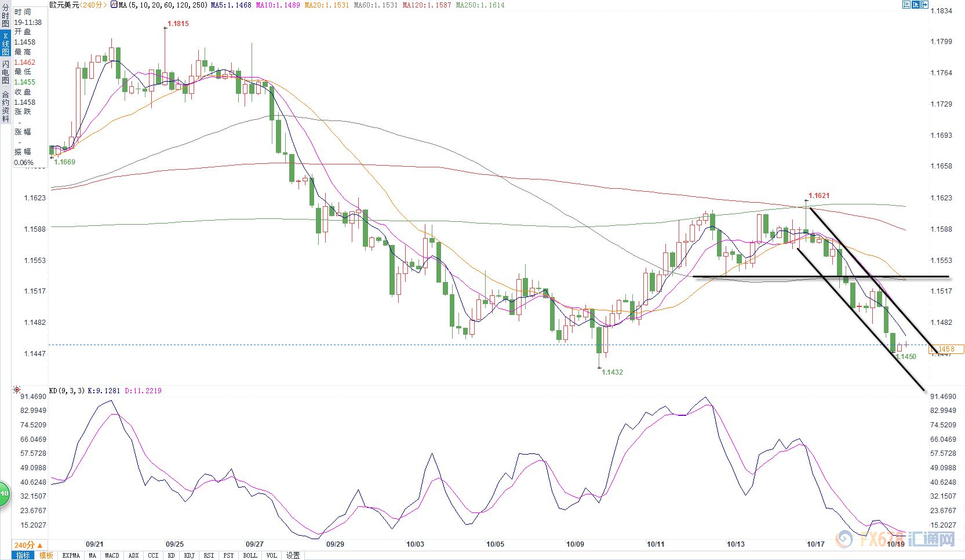Click the 最高 value 1.1462
Screen dimensions: 965x560
tap(24, 63)
